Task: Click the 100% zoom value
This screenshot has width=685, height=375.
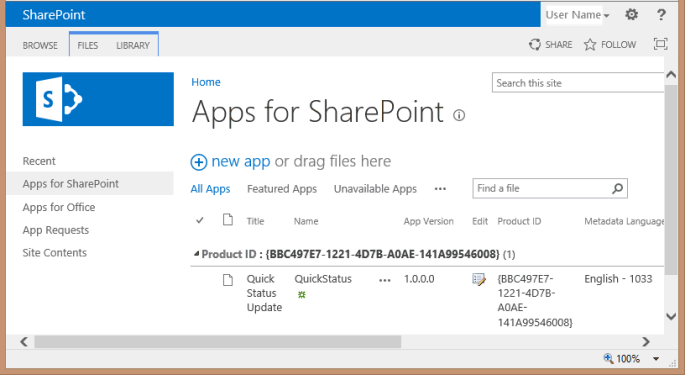Action: coord(628,359)
